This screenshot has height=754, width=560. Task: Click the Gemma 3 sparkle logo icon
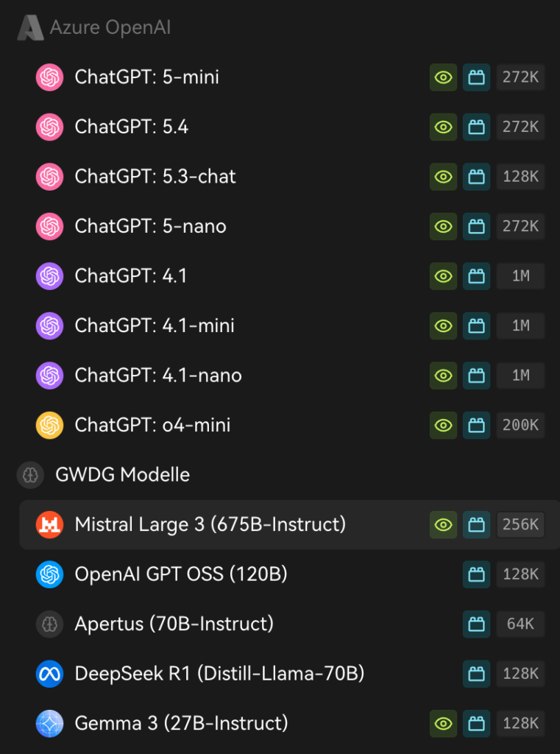49,723
